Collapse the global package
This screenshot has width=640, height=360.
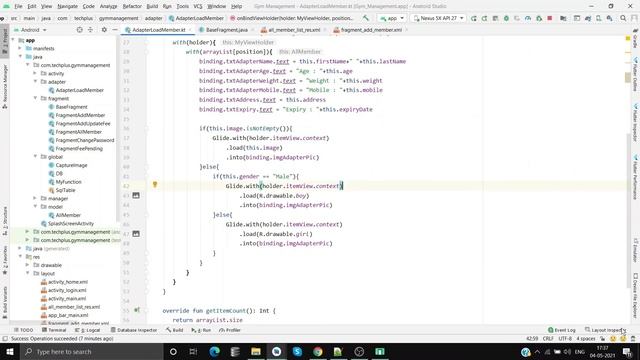coord(36,157)
